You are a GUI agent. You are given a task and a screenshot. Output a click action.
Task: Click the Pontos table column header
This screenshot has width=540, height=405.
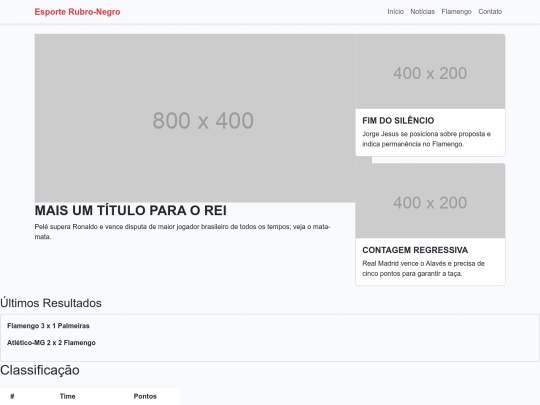[145, 396]
